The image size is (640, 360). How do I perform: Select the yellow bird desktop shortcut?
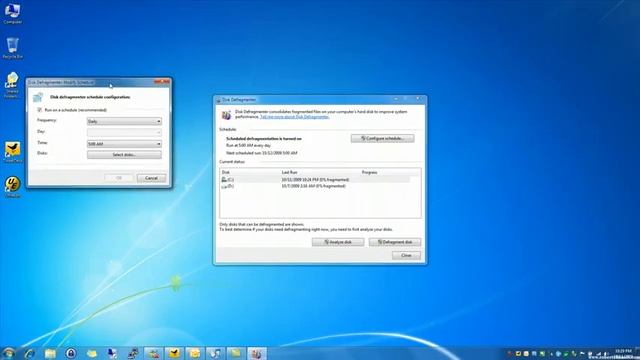click(x=13, y=152)
